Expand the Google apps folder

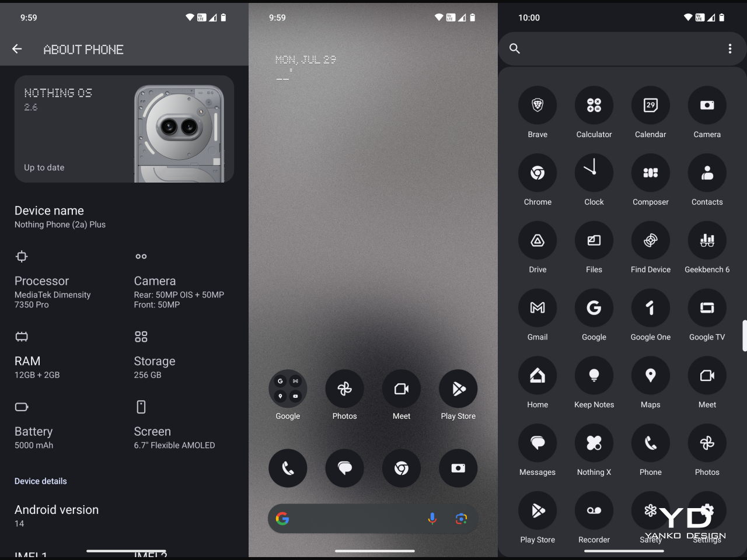pyautogui.click(x=288, y=389)
